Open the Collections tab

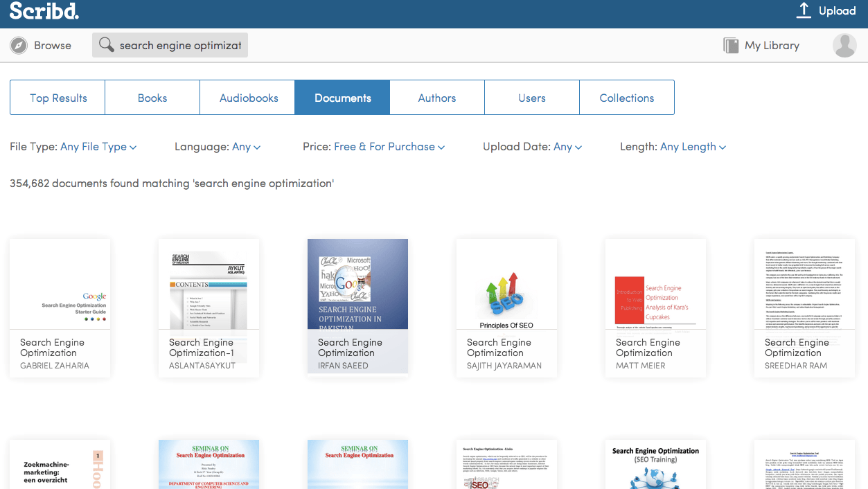(x=626, y=98)
